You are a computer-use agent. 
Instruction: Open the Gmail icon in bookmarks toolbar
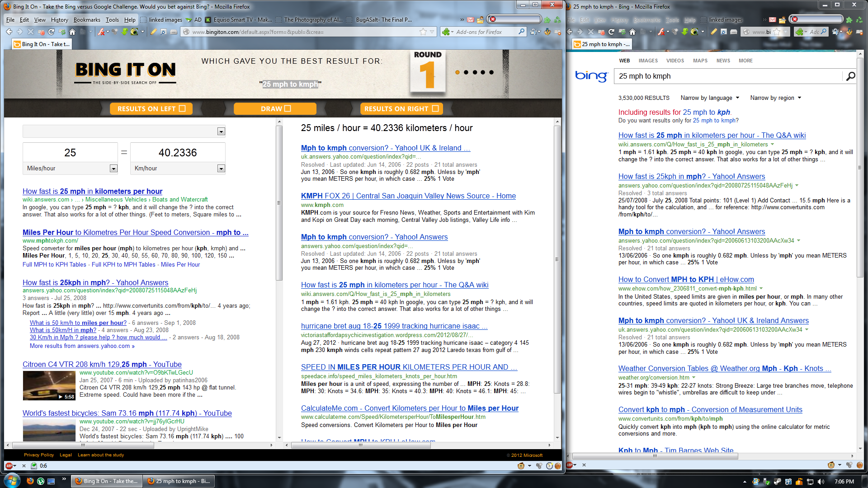point(471,20)
